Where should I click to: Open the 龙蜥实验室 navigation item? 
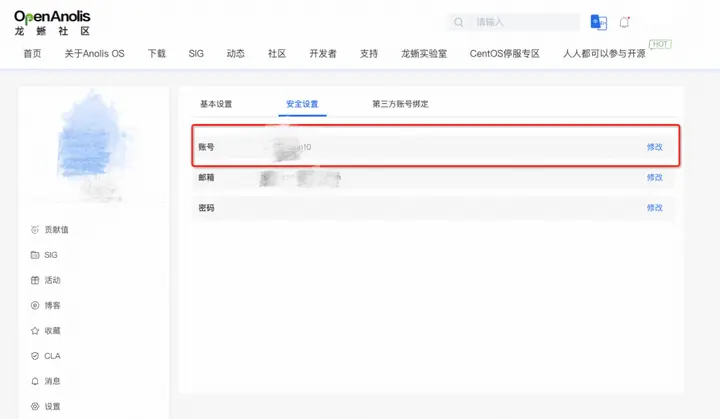[424, 54]
